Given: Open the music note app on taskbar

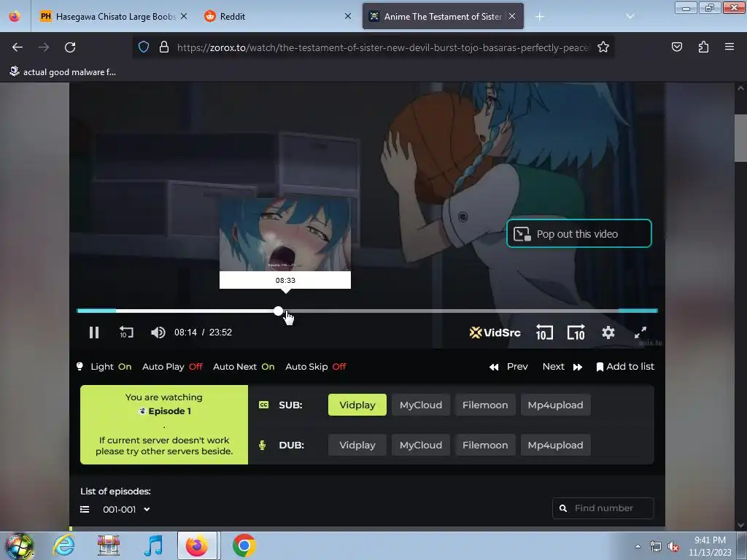Looking at the screenshot, I should pos(153,545).
